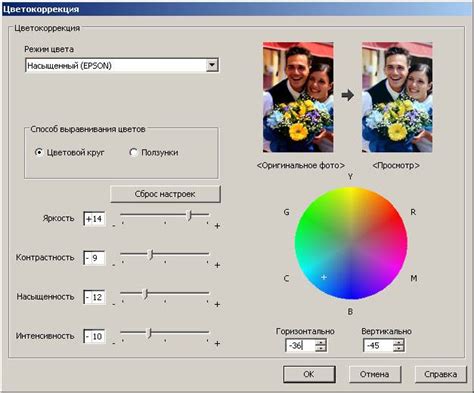
Task: Click the Яркость slider handle
Action: point(189,215)
